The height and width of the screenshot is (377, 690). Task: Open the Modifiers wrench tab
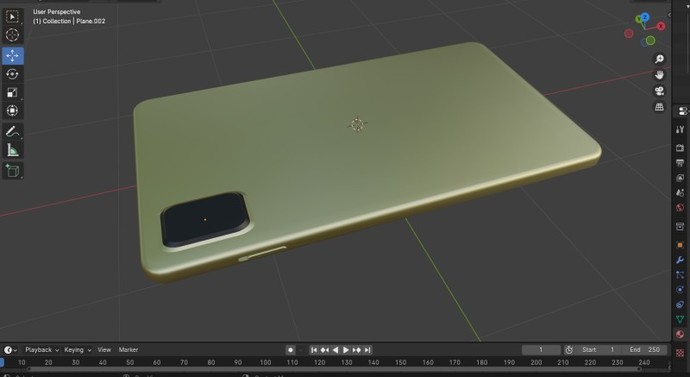click(x=680, y=260)
